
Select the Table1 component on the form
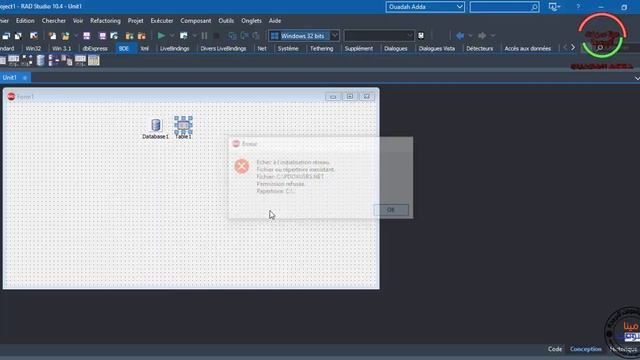tap(183, 125)
